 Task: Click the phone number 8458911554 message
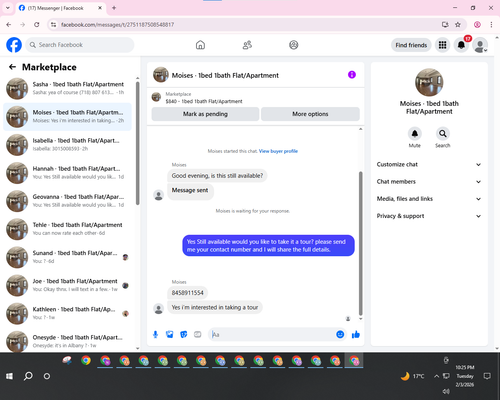pos(188,293)
